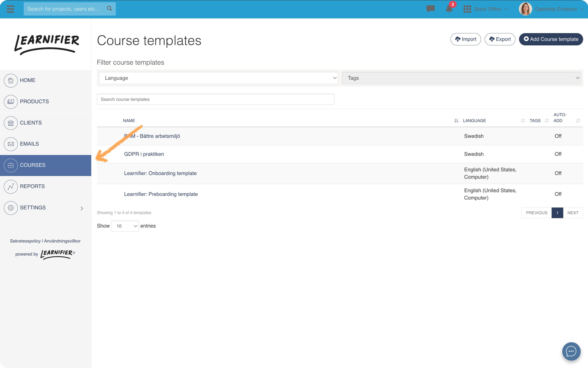Open the Tags filter dropdown
588x368 pixels.
point(461,78)
